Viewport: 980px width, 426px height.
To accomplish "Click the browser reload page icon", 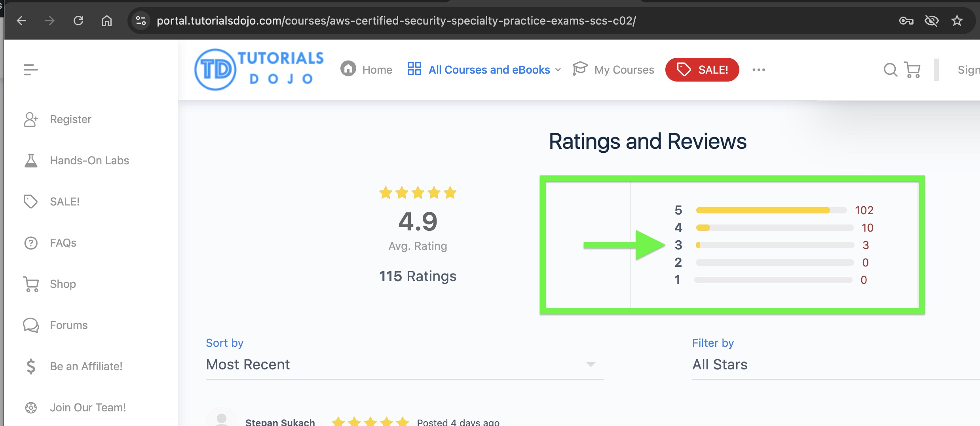I will click(x=78, y=21).
